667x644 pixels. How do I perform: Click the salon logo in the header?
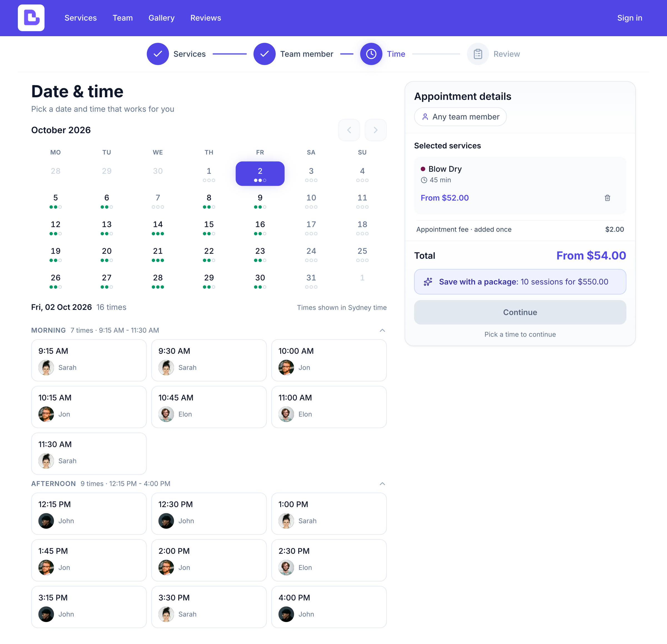click(x=31, y=18)
